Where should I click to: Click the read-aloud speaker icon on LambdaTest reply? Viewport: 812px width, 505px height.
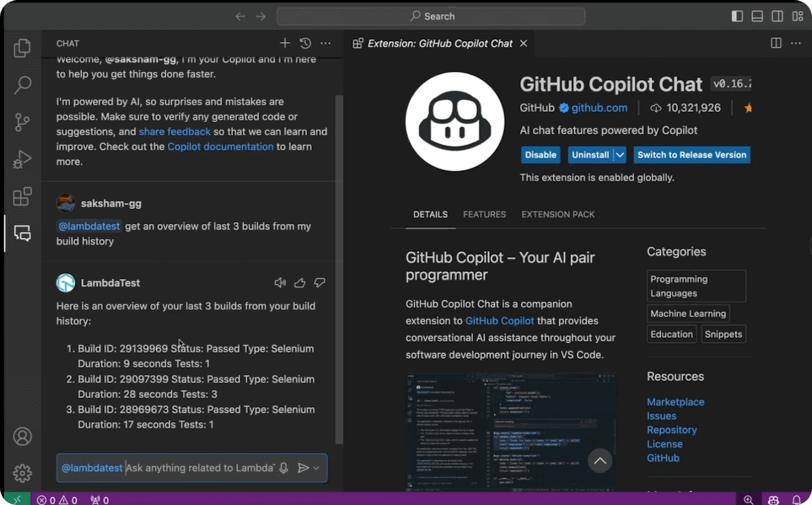[280, 283]
